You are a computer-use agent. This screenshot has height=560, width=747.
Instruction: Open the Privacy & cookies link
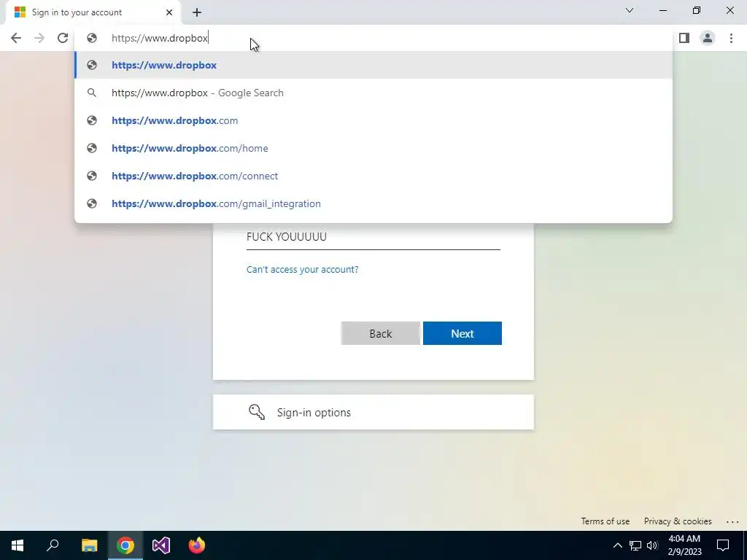(678, 521)
